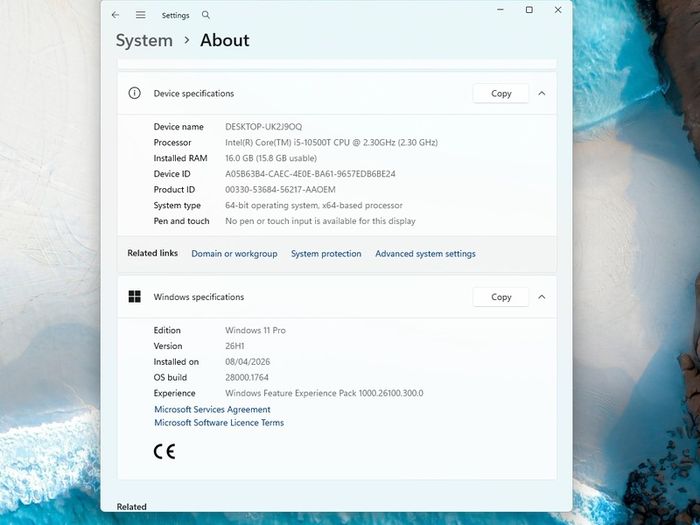Select the Device ID value A05B63B4-CAEC
The width and height of the screenshot is (700, 525).
coord(310,174)
